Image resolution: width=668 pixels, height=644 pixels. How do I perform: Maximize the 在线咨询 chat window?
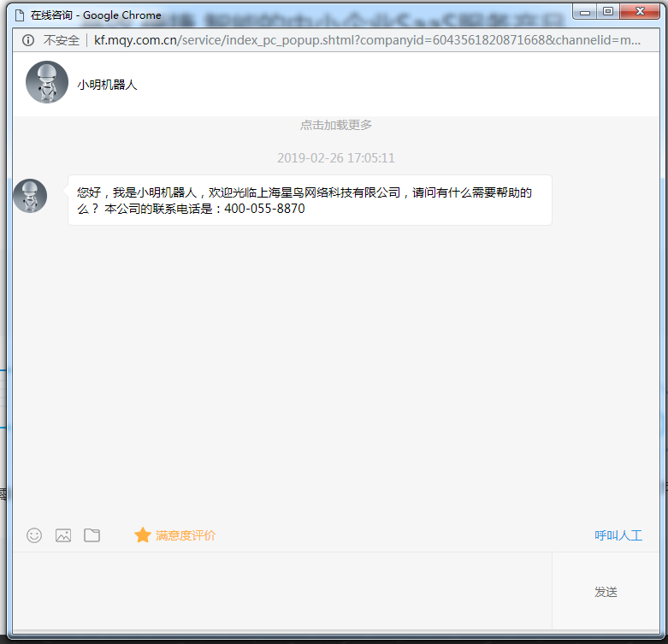point(608,12)
